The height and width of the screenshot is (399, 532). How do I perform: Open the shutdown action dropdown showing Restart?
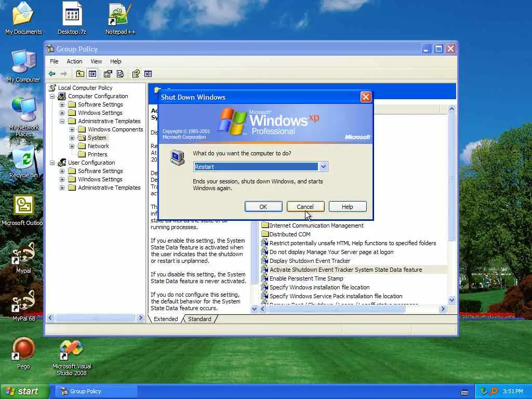(323, 167)
